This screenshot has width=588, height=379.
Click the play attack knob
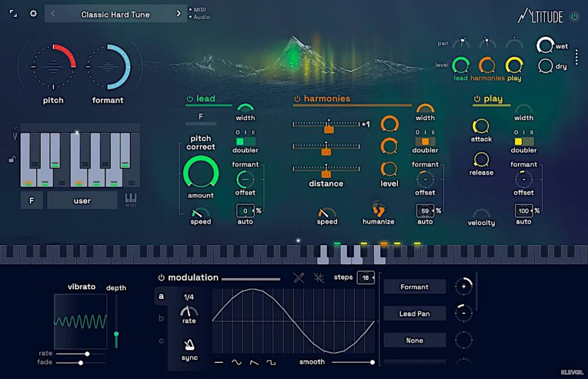481,127
